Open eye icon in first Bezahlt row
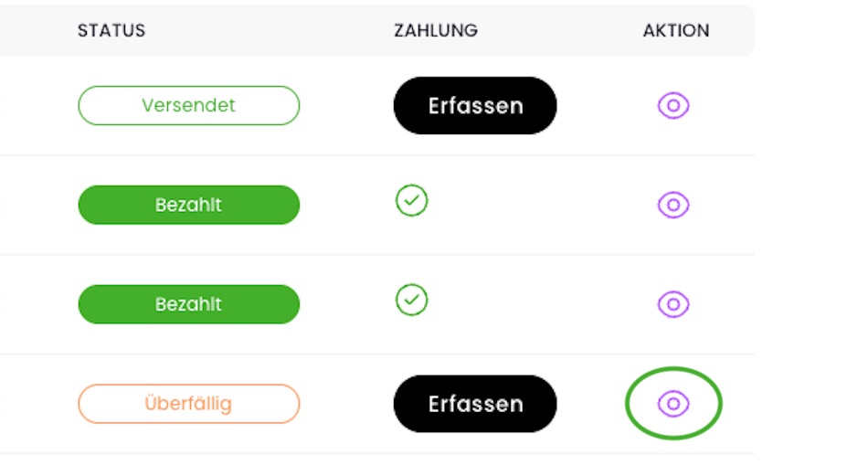The width and height of the screenshot is (868, 465). [673, 205]
